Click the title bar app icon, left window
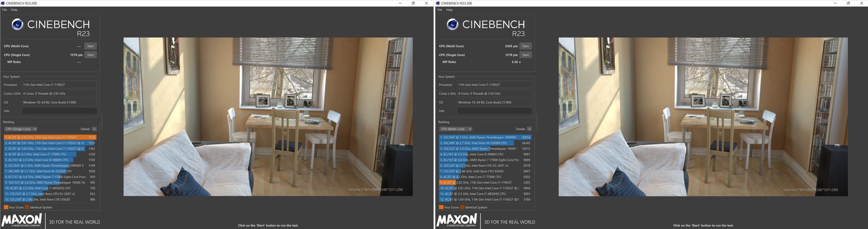The width and height of the screenshot is (868, 229). point(3,3)
